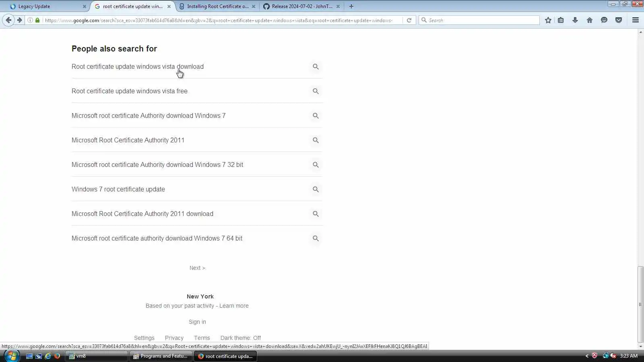
Task: Click search icon beside 'Root Certificate Authority 2011' row
Action: pyautogui.click(x=316, y=140)
